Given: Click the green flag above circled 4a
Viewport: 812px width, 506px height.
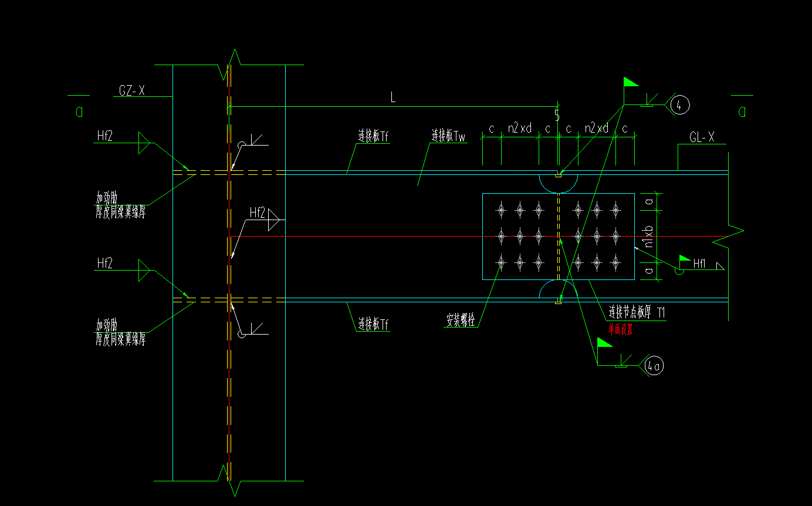Looking at the screenshot, I should tap(604, 342).
